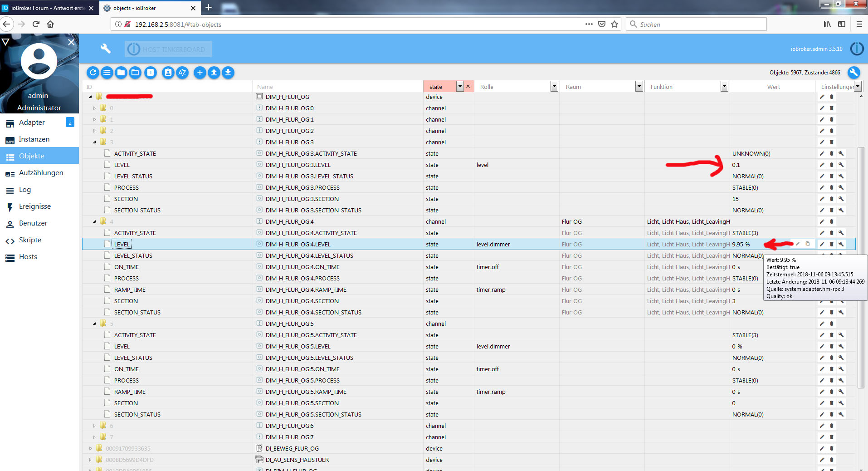Open Benutzer in the sidebar
Screen dimensions: 868x471
(x=39, y=223)
